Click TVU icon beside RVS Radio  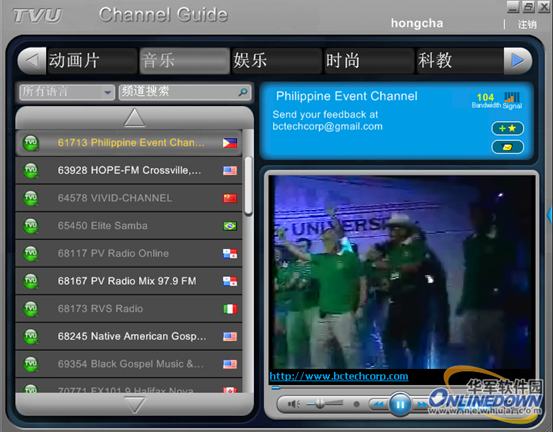click(x=31, y=309)
